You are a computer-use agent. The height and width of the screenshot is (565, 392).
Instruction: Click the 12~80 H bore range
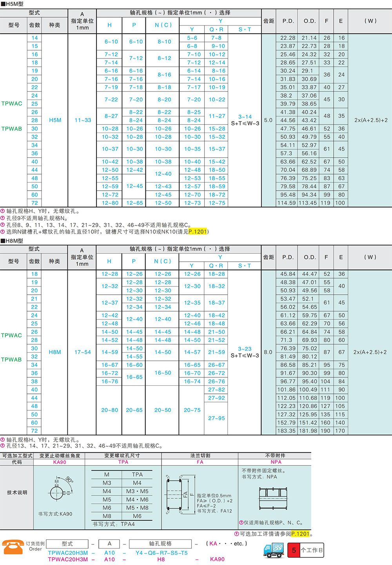tap(110, 203)
